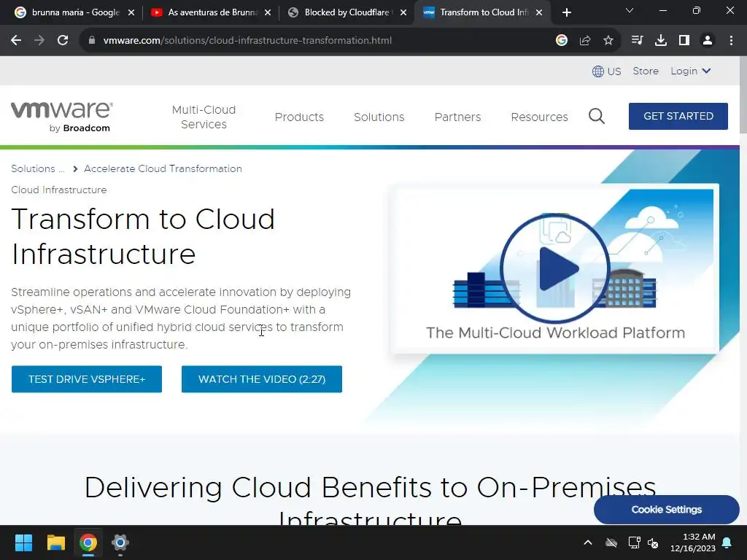The height and width of the screenshot is (560, 747).
Task: Change region with the US globe
Action: (606, 71)
